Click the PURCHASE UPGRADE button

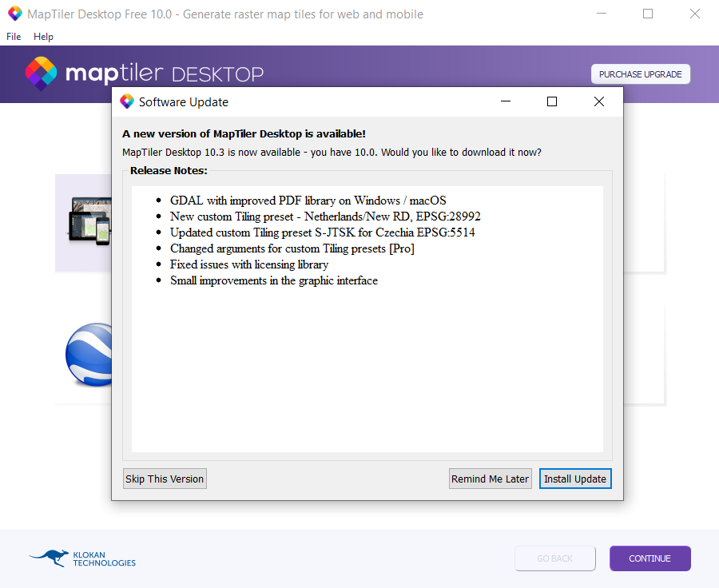click(640, 73)
